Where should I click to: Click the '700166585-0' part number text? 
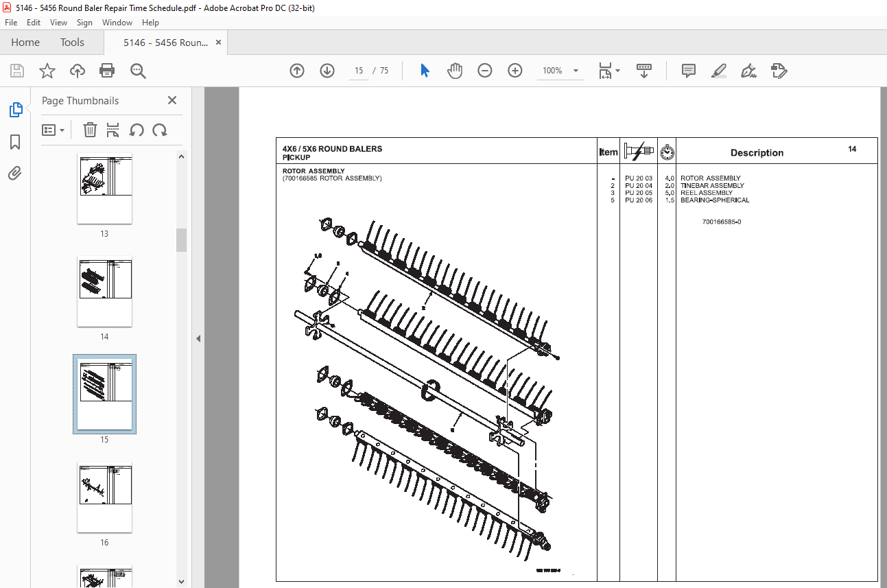722,222
